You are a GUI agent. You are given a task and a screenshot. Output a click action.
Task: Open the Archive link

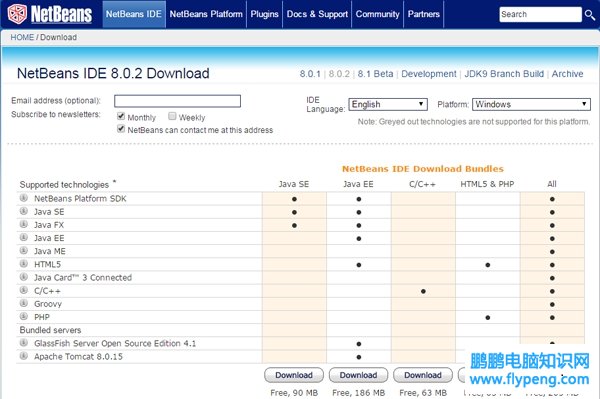[567, 74]
